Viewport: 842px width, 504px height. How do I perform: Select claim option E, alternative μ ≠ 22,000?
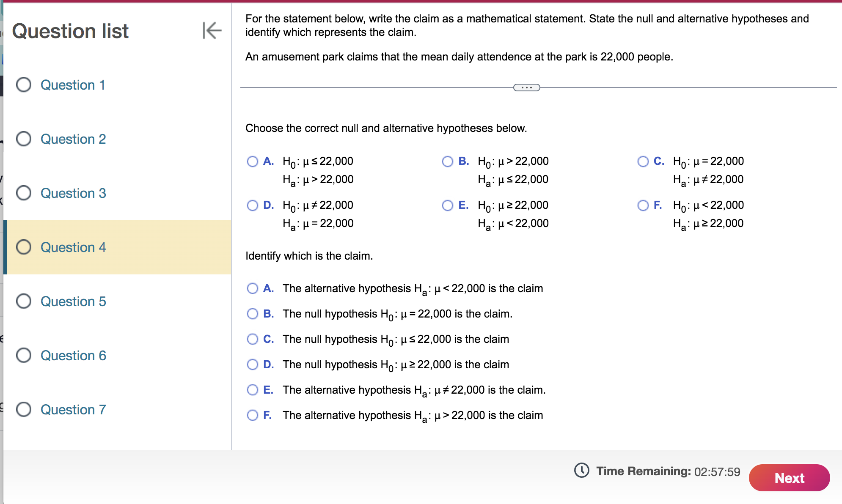point(253,390)
